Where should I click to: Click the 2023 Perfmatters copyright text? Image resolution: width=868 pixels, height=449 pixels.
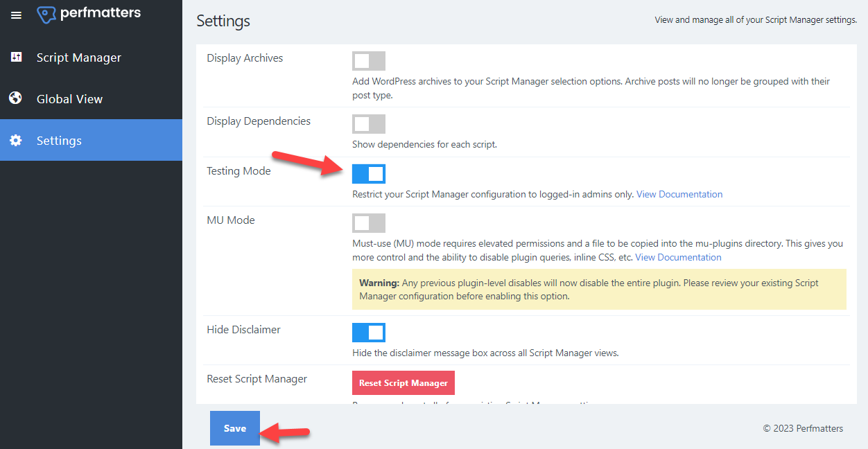(x=803, y=428)
